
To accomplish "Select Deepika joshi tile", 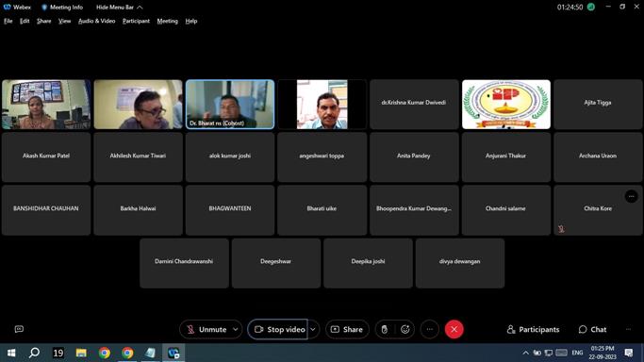I will pos(368,263).
